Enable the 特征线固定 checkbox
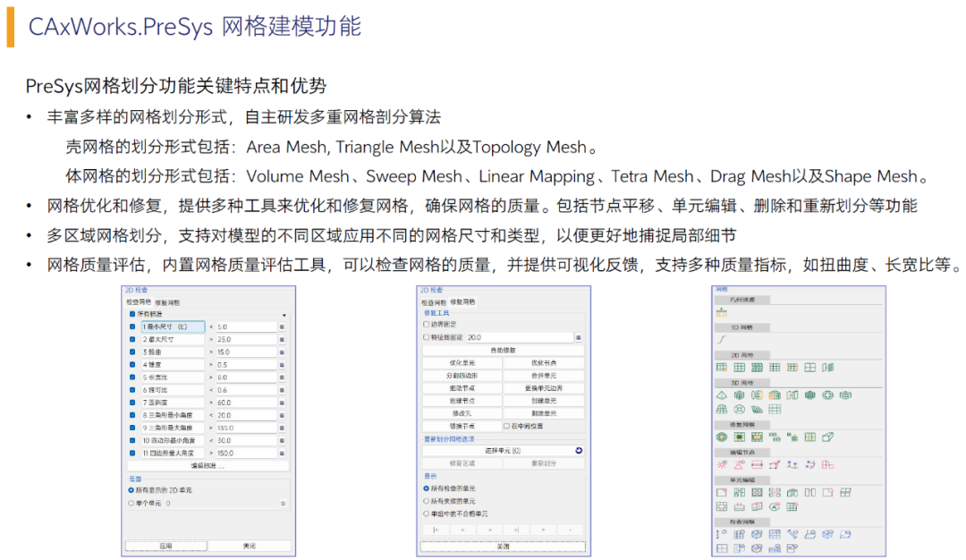This screenshot has height=560, width=966. [x=427, y=337]
